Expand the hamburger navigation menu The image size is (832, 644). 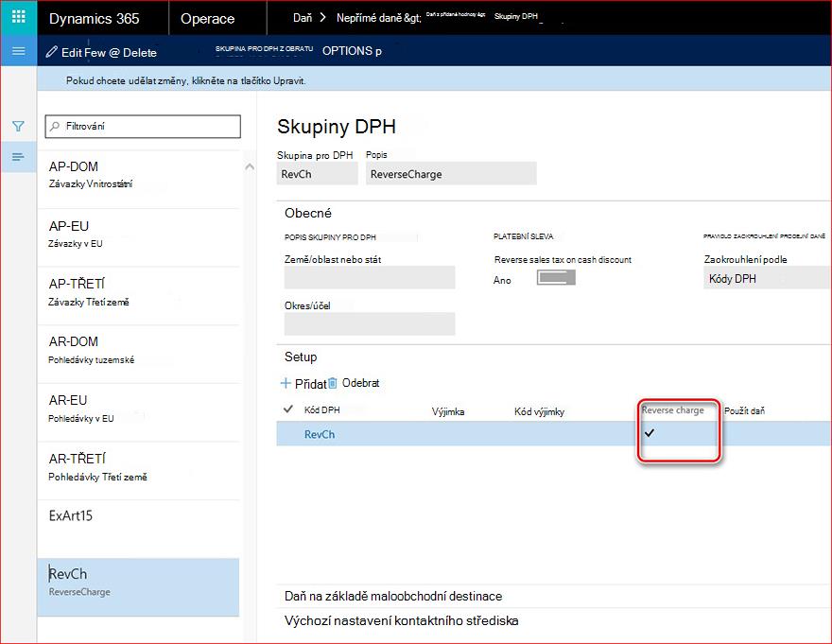point(19,51)
